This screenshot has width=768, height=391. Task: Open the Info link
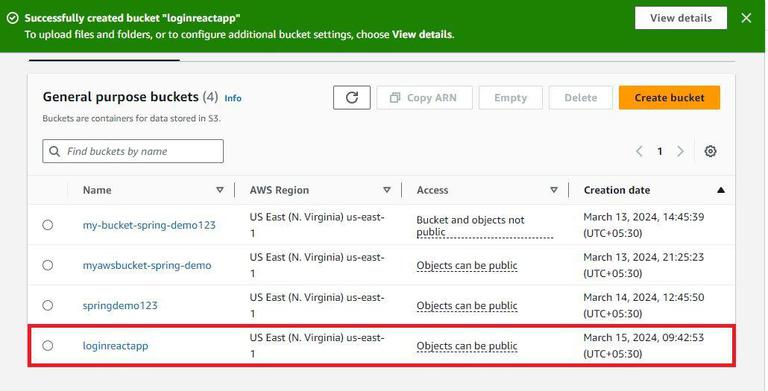pos(233,98)
